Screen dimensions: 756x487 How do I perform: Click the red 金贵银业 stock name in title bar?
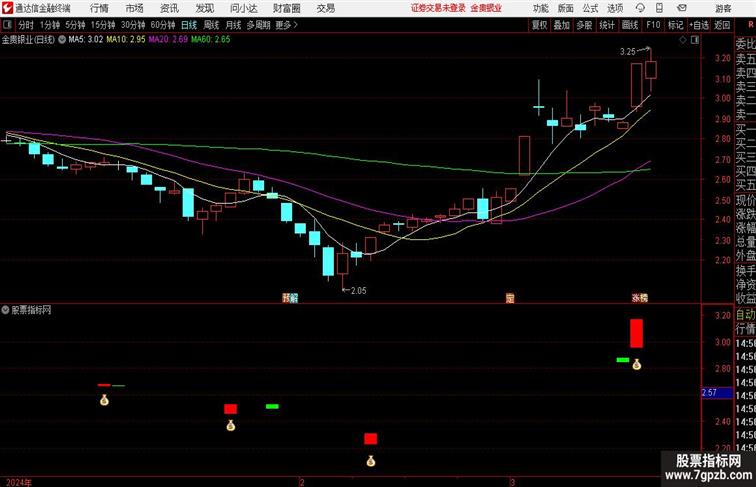pyautogui.click(x=486, y=8)
